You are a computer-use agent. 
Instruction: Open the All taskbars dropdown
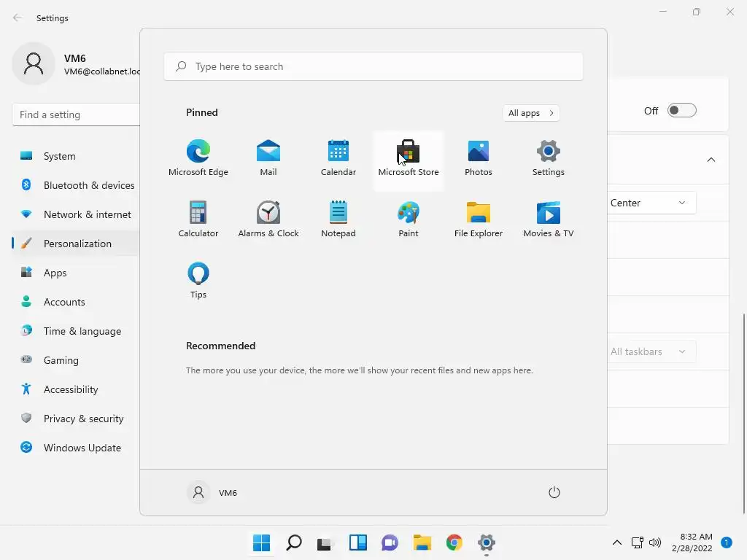pos(651,351)
